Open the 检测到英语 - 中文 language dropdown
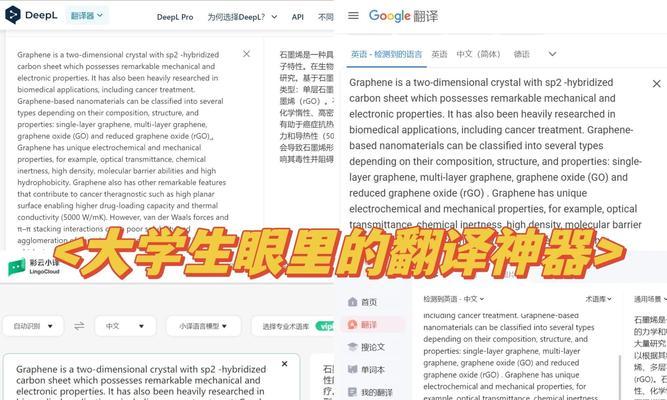The height and width of the screenshot is (400, 667). click(x=453, y=299)
